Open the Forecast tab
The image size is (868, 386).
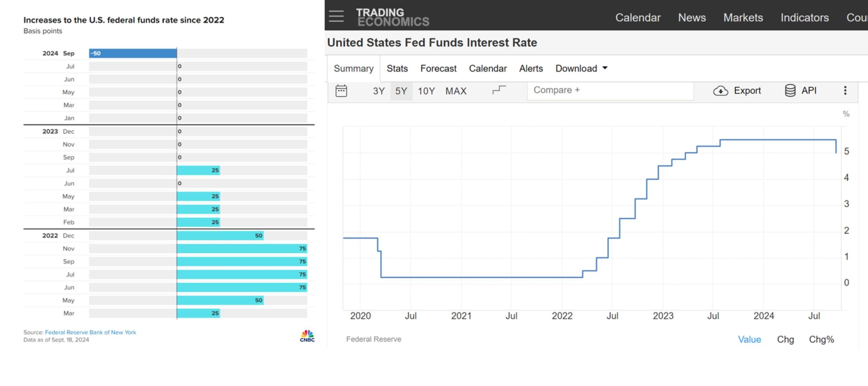[438, 68]
